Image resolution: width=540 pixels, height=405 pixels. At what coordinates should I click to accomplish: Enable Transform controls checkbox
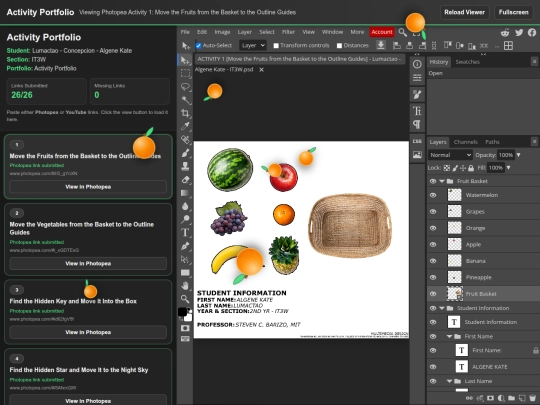(x=276, y=45)
